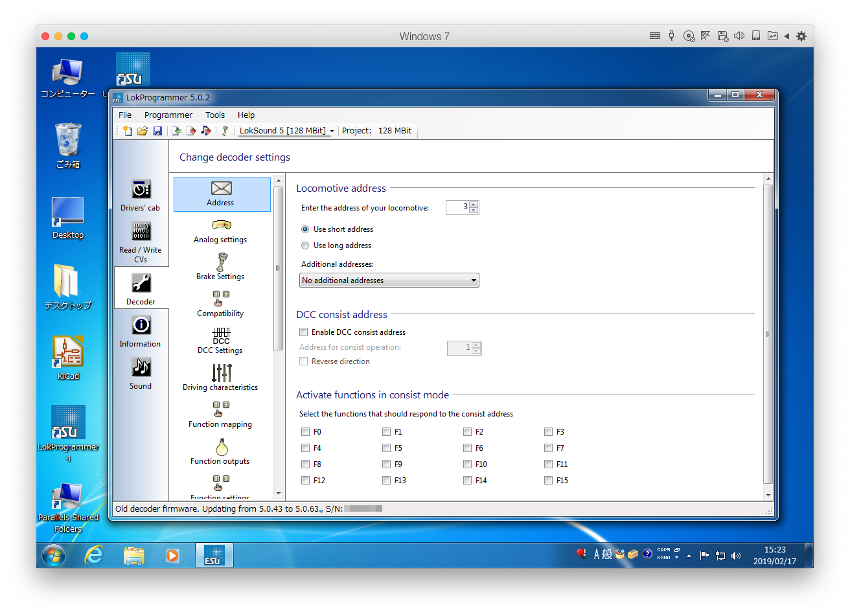
Task: Select the Address settings category
Action: coord(222,194)
